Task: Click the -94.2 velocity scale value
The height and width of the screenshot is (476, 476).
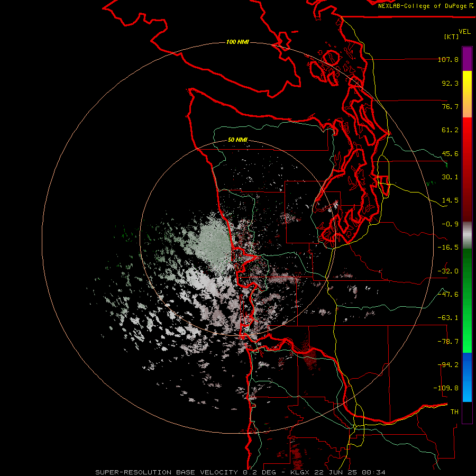Action: pyautogui.click(x=448, y=365)
